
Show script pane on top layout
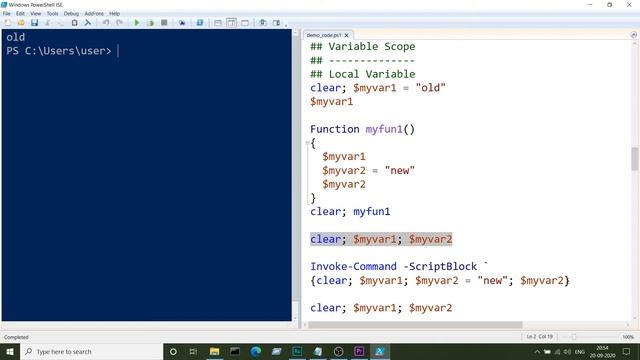coord(218,23)
